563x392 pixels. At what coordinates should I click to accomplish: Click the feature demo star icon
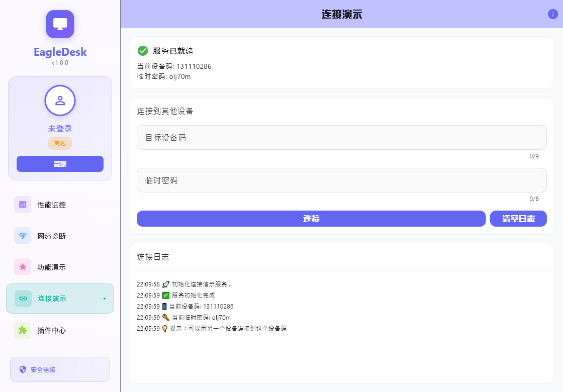tap(23, 267)
